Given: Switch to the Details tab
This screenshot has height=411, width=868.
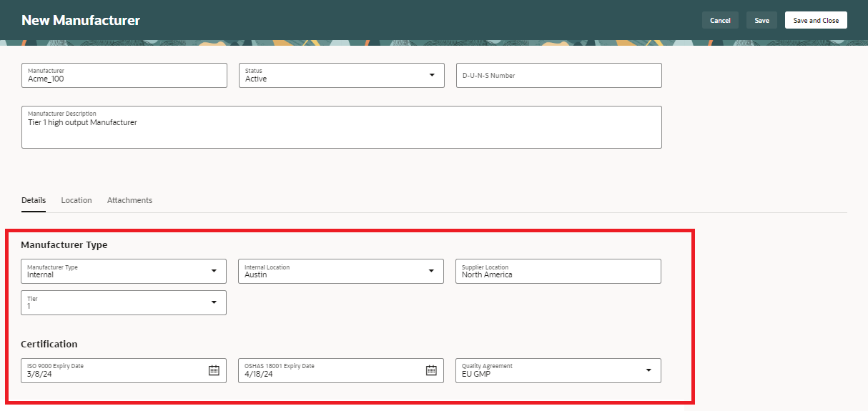Looking at the screenshot, I should click(34, 200).
